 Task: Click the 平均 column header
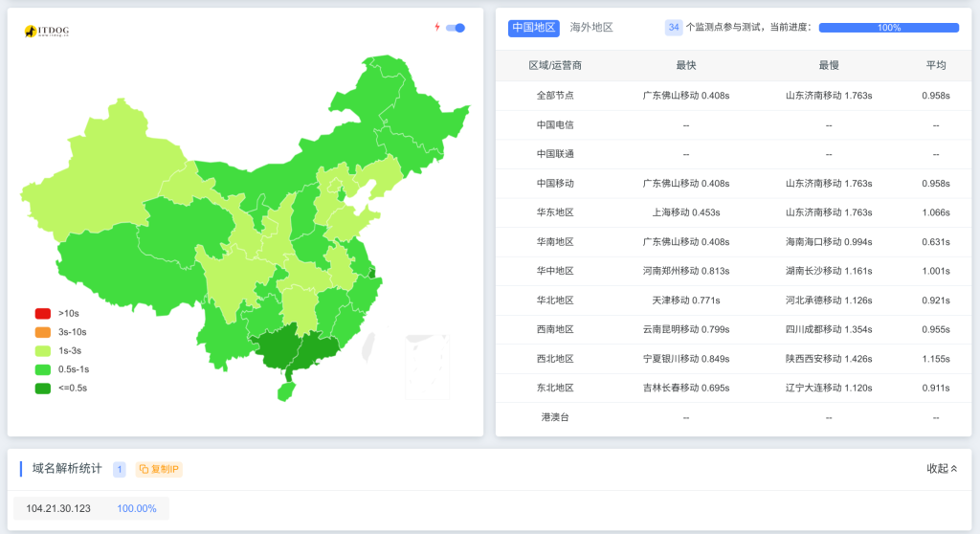click(936, 65)
